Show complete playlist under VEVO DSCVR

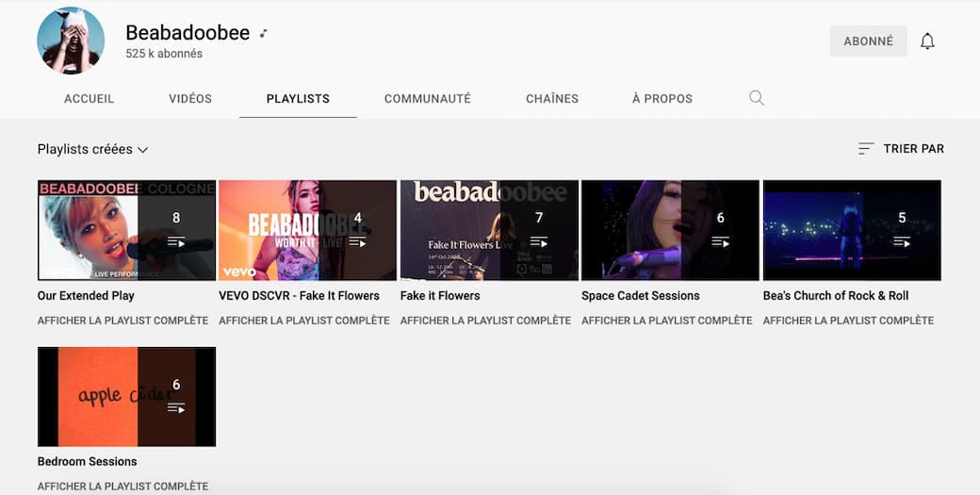point(304,321)
